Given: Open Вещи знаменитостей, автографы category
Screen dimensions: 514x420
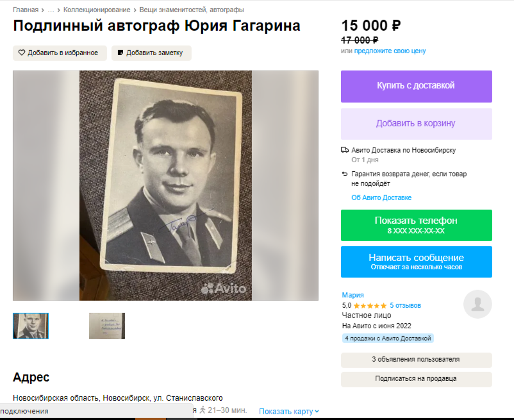Looking at the screenshot, I should coord(192,10).
